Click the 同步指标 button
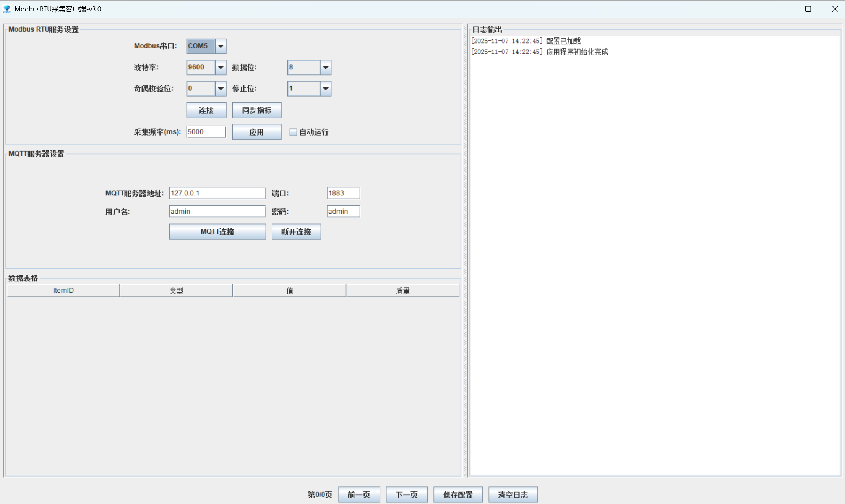 (256, 110)
